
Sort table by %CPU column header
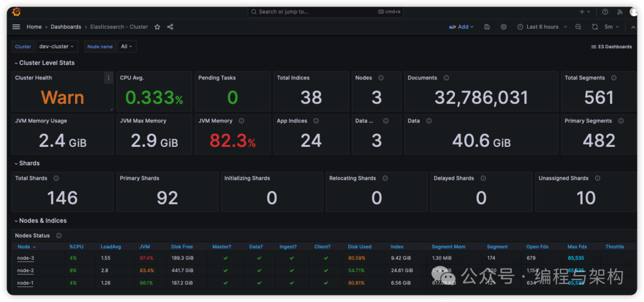point(76,247)
